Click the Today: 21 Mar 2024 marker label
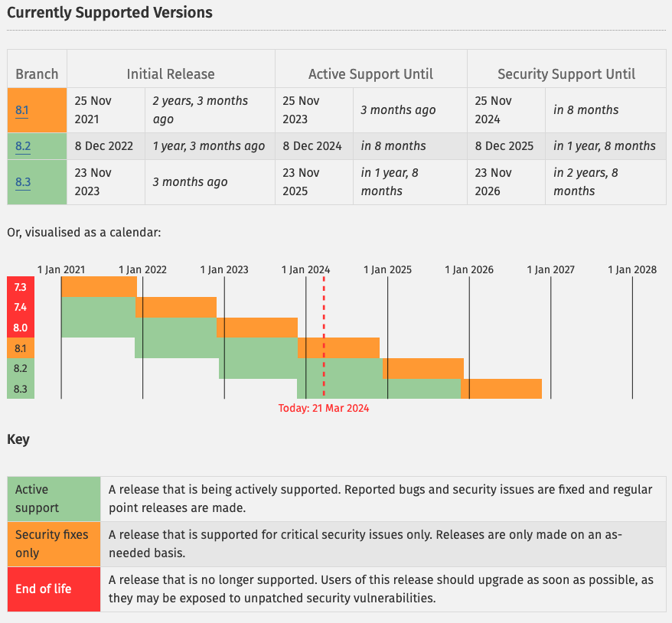Image resolution: width=672 pixels, height=623 pixels. (x=324, y=408)
